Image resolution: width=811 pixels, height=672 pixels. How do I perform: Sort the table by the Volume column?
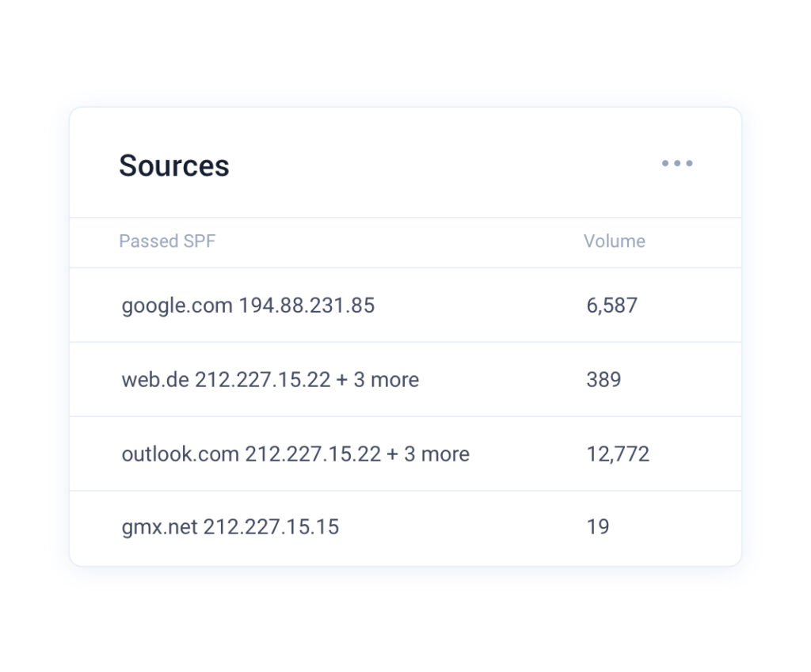click(x=615, y=241)
